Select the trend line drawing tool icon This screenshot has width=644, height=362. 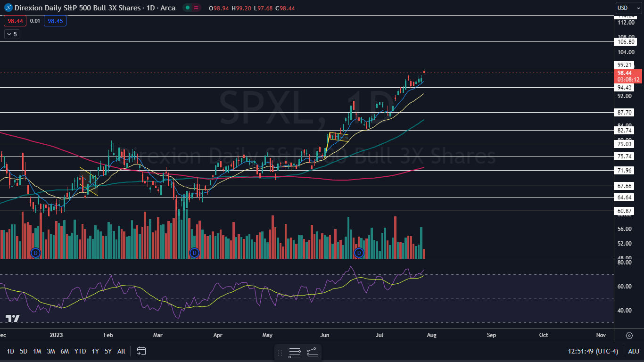[312, 353]
